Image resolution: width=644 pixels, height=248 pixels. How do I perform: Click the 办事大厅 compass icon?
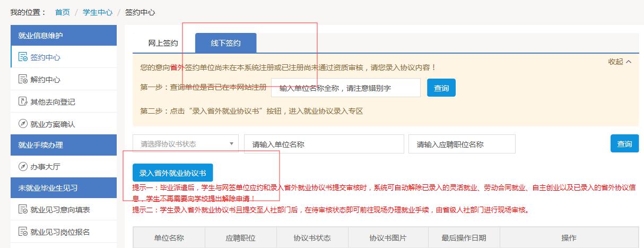pos(23,167)
